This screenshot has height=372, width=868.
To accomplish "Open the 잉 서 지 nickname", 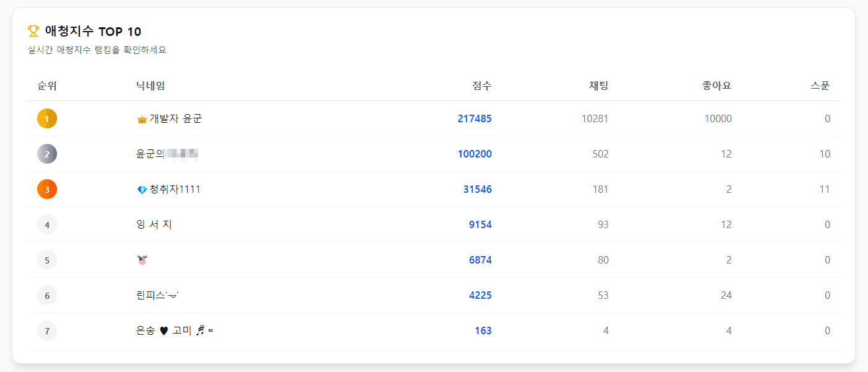I will [x=154, y=224].
